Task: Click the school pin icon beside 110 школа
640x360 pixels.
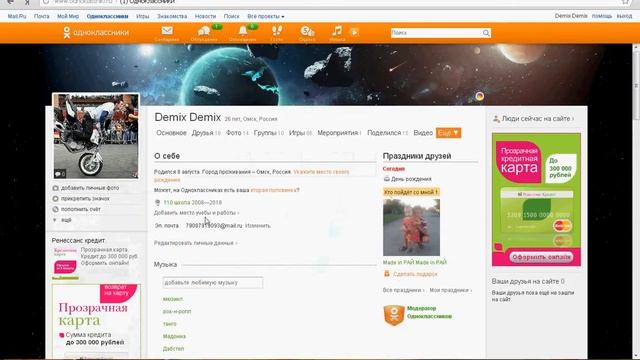Action: click(158, 202)
